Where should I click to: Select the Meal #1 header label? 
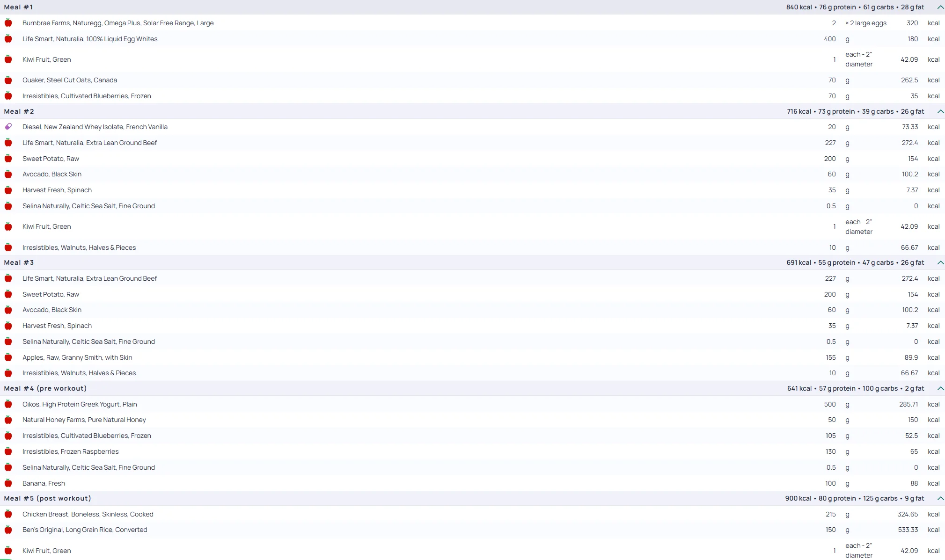19,7
